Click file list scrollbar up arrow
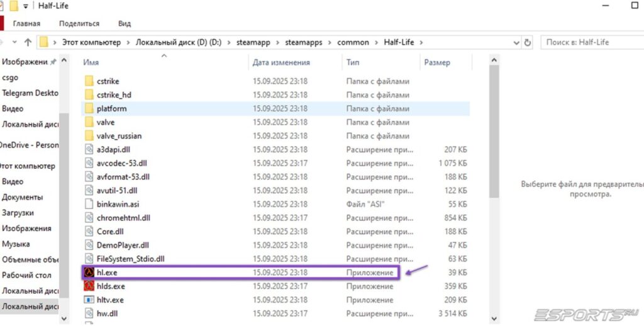 [494, 61]
